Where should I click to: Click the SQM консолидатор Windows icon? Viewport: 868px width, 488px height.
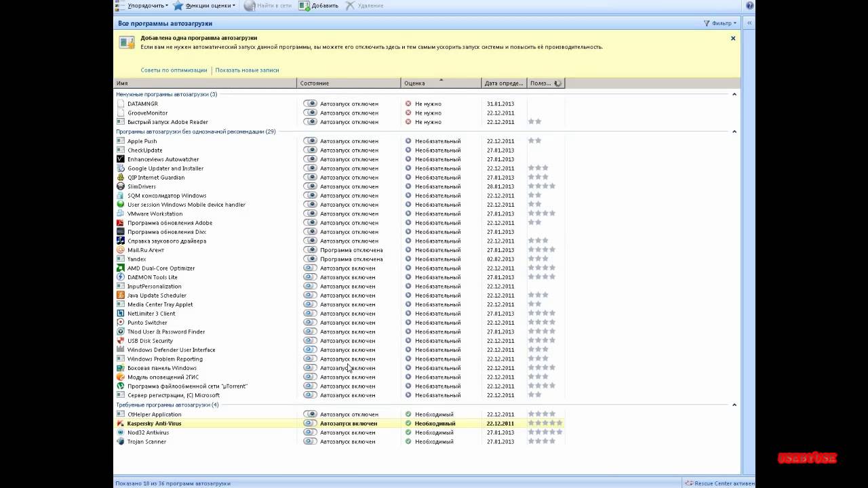pyautogui.click(x=121, y=196)
